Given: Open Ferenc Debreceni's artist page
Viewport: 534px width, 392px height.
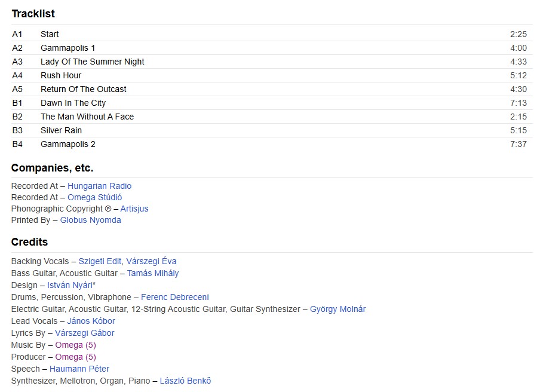Looking at the screenshot, I should (174, 297).
